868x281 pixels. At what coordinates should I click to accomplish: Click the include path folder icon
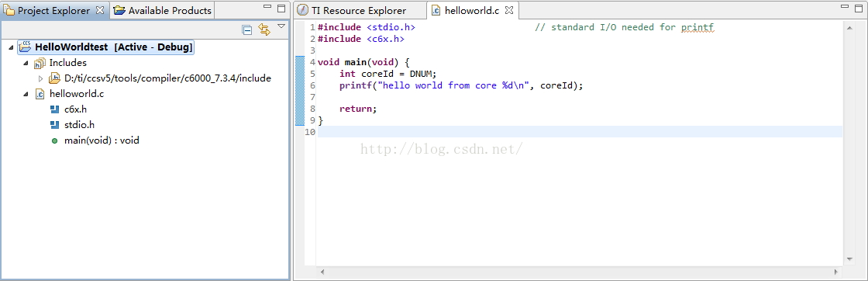54,78
